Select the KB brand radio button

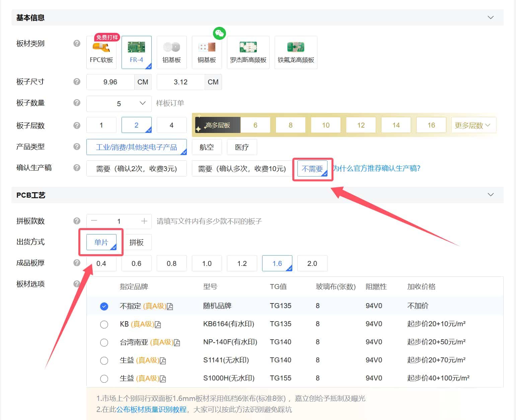(104, 324)
